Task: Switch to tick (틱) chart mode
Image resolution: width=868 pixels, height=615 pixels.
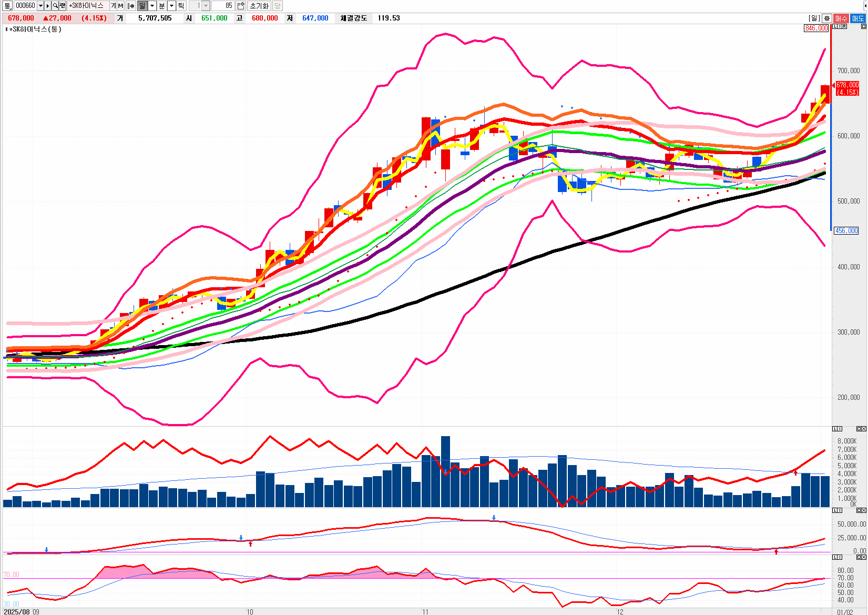Action: [x=181, y=6]
